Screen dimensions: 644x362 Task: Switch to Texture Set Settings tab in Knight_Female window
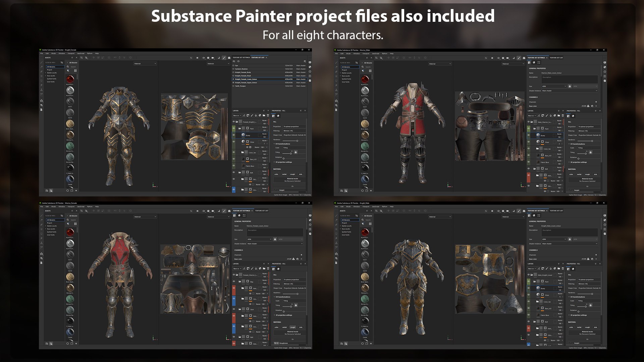[x=241, y=58]
